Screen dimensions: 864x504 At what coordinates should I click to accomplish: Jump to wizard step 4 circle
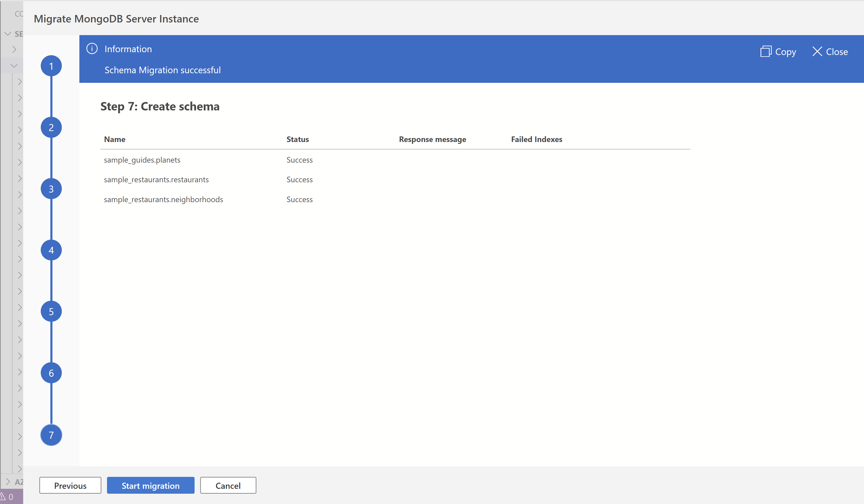coord(51,250)
